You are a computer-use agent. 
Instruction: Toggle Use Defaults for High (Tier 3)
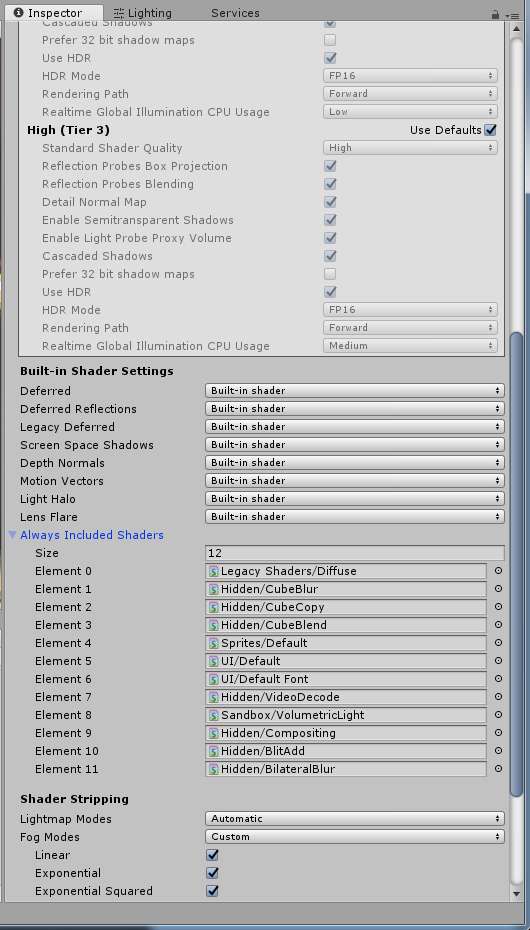point(490,129)
